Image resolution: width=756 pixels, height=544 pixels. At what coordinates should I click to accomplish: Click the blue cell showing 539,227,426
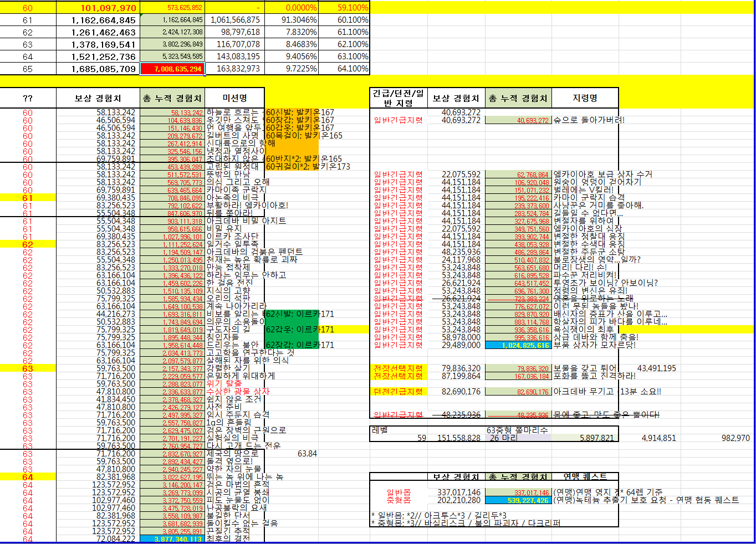518,500
